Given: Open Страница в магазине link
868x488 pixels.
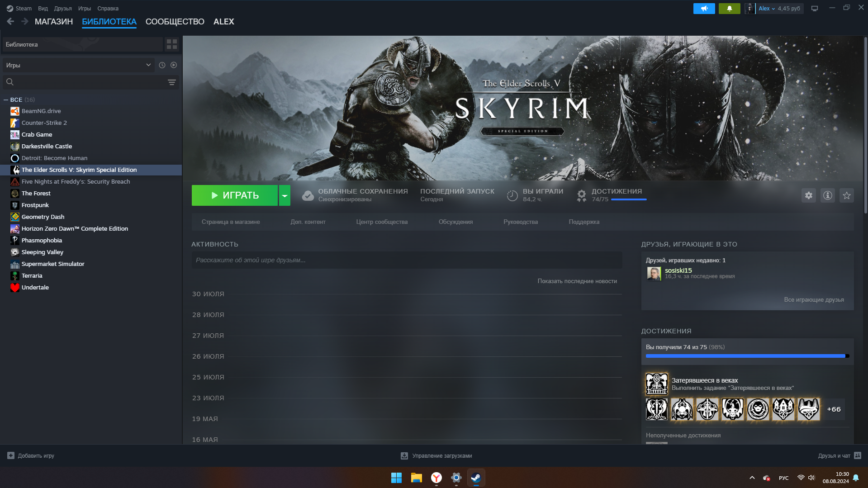Looking at the screenshot, I should click(x=231, y=222).
